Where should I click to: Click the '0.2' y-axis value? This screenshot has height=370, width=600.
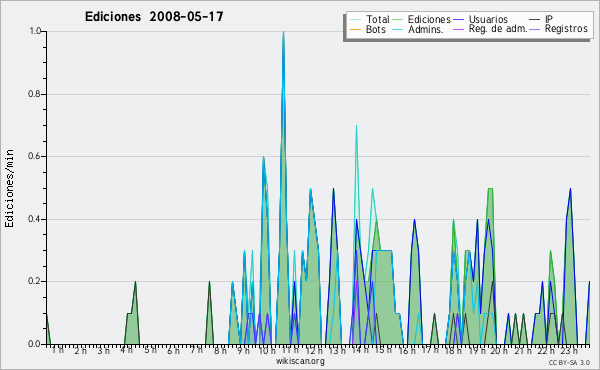click(35, 281)
